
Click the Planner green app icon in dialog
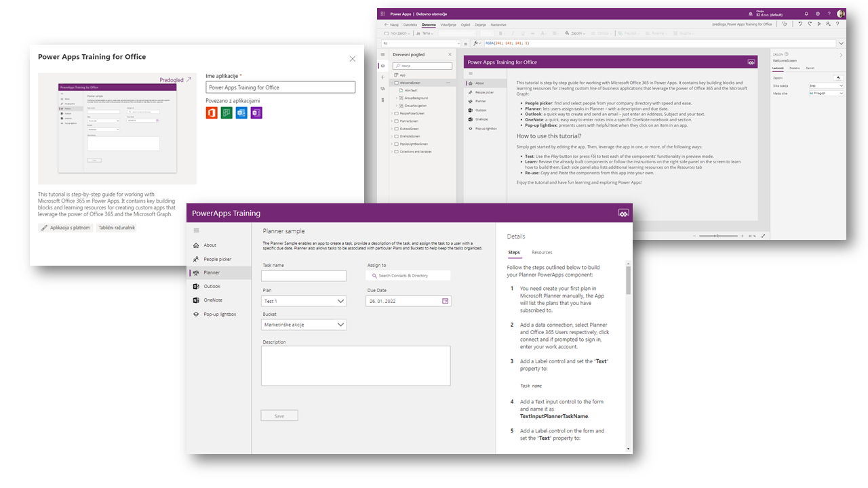226,113
